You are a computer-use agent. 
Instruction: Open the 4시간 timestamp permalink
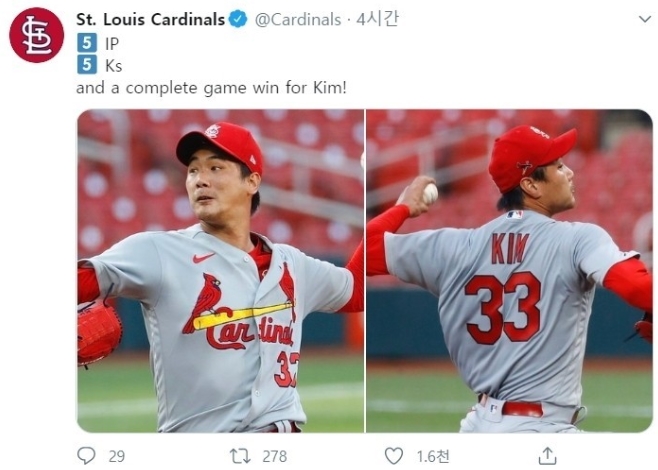[377, 19]
